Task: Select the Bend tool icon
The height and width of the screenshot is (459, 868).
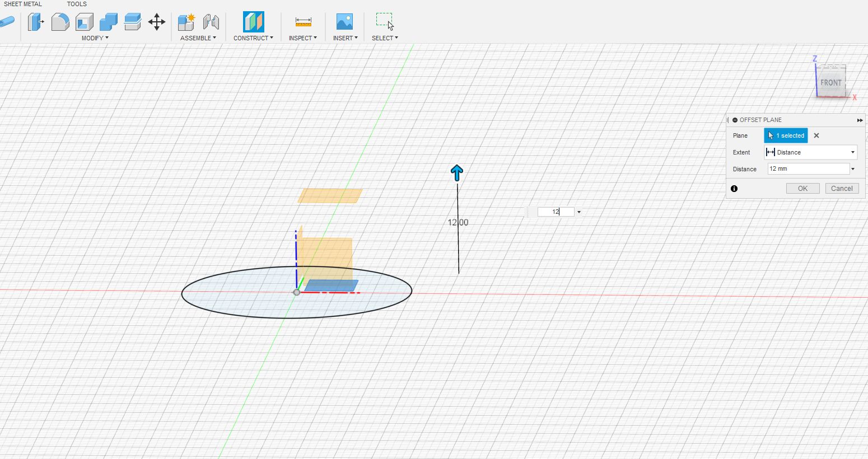Action: (60, 22)
